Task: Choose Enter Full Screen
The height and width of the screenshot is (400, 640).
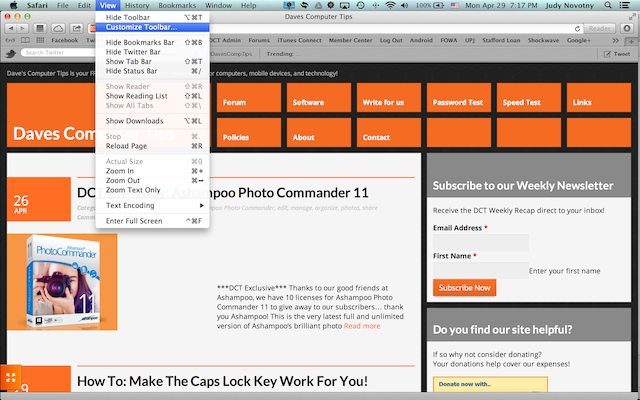Action: 153,221
